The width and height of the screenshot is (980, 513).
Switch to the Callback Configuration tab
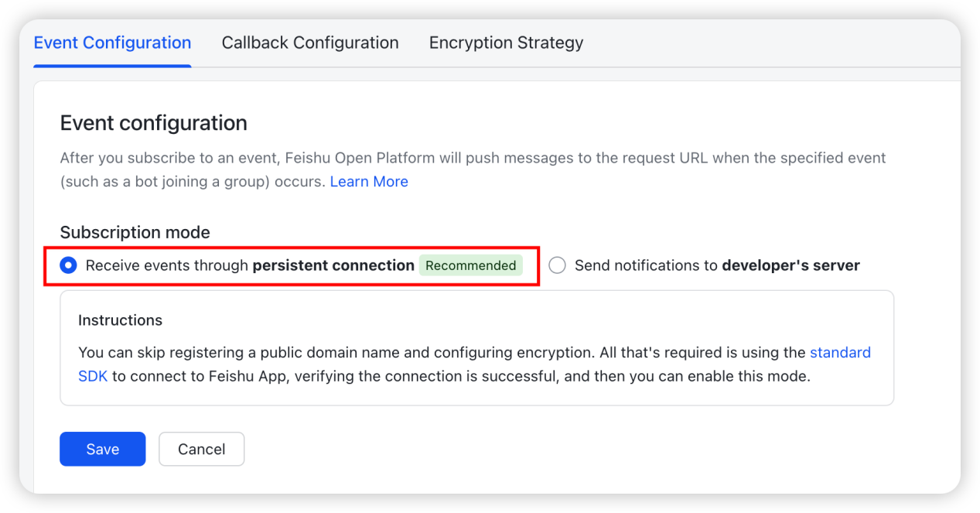(310, 43)
